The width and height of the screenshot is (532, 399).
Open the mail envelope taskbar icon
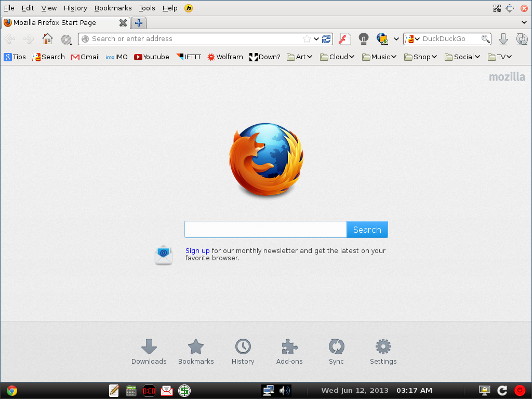167,391
